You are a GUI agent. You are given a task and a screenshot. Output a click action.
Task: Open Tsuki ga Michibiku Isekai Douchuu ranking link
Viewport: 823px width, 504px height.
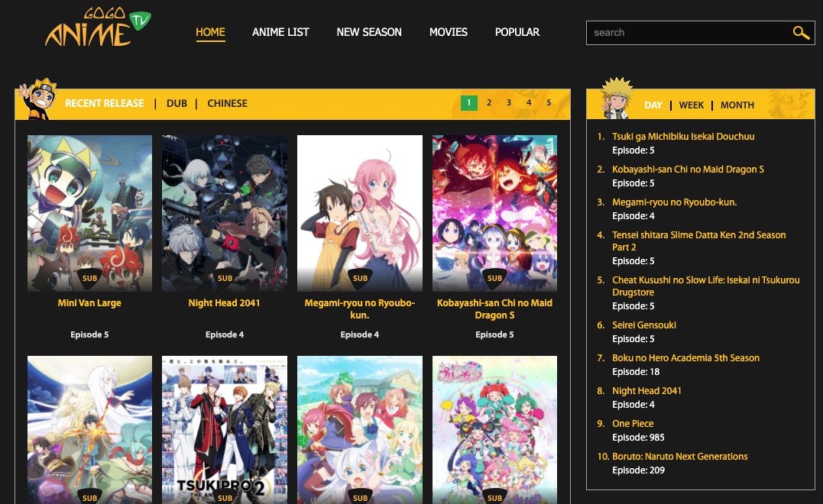pyautogui.click(x=683, y=137)
